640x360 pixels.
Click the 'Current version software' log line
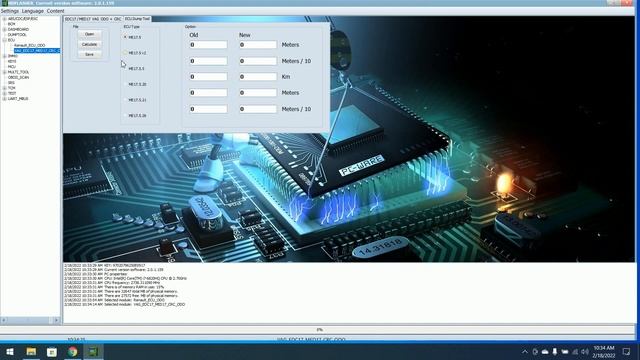click(x=113, y=270)
